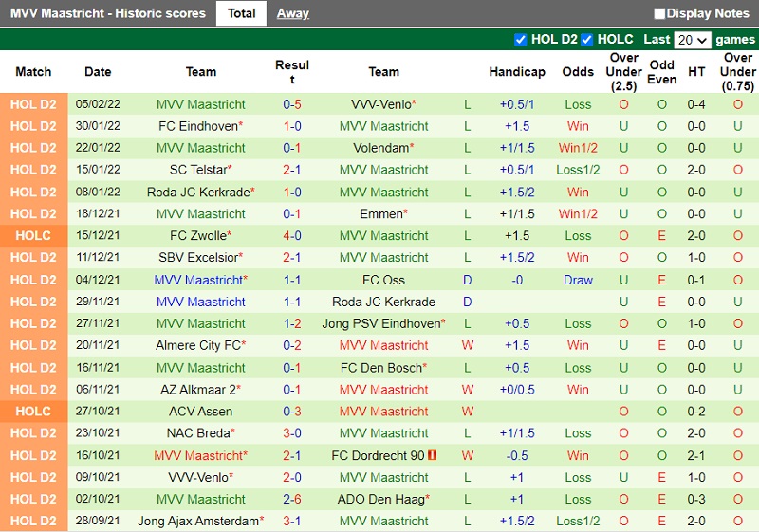Viewport: 759px width, 532px height.
Task: Open the 2-6 match score link
Action: click(x=292, y=500)
